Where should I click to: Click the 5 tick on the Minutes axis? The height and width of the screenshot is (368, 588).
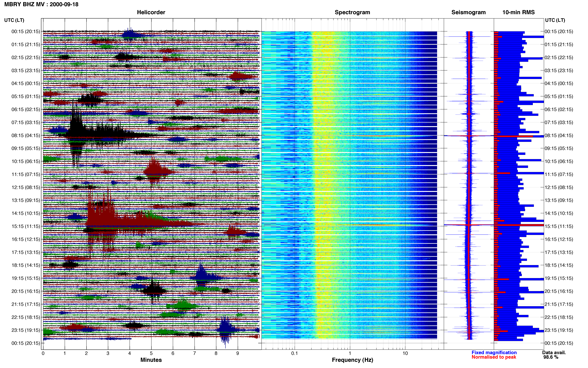pyautogui.click(x=151, y=353)
